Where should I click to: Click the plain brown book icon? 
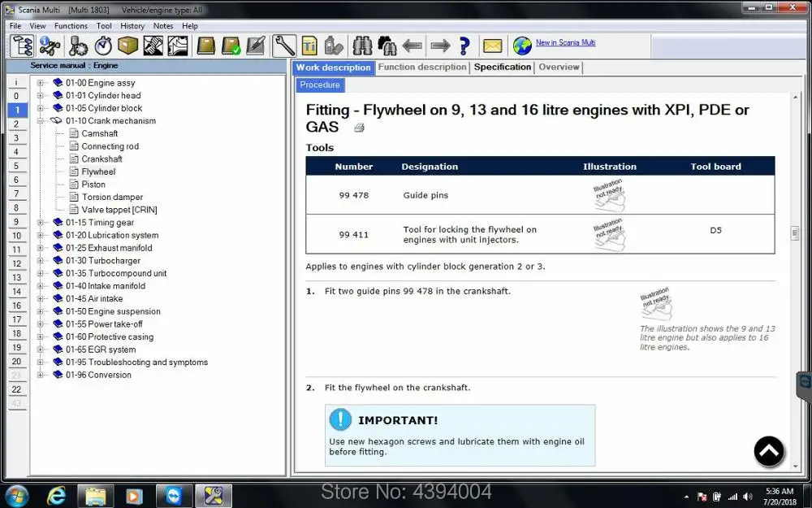tap(205, 46)
